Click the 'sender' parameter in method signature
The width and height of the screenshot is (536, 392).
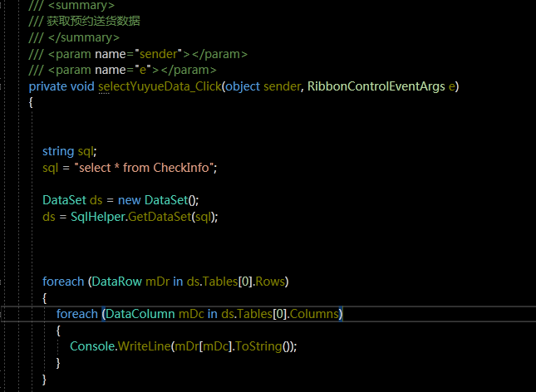(x=283, y=86)
